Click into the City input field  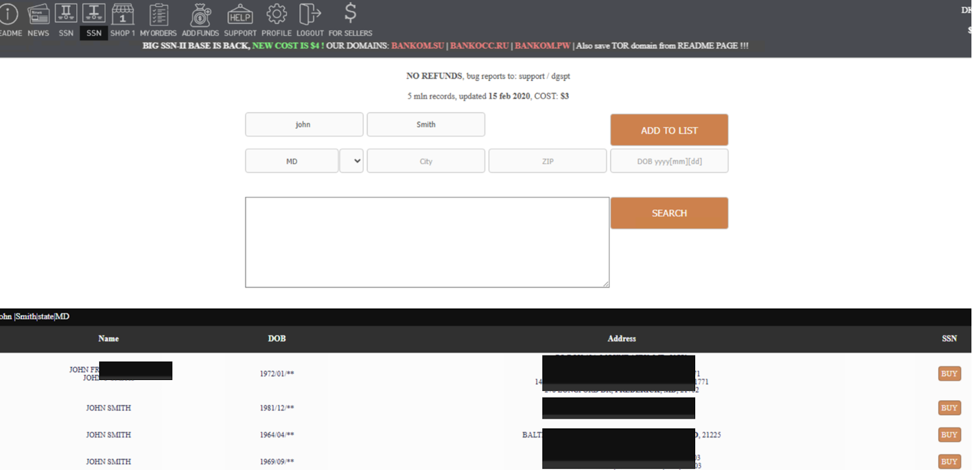click(x=426, y=162)
